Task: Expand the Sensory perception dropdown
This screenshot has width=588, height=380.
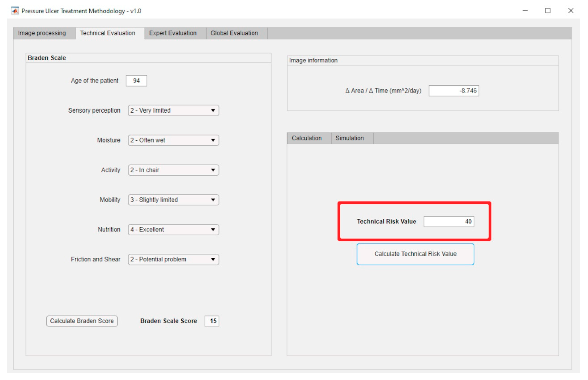Action: [x=173, y=111]
